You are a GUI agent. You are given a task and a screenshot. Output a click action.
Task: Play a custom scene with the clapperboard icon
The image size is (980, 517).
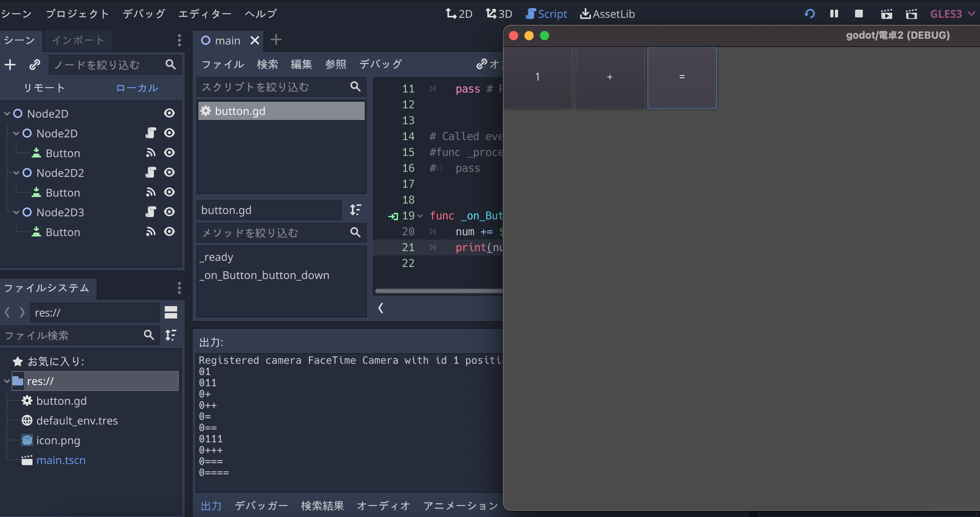coord(911,14)
